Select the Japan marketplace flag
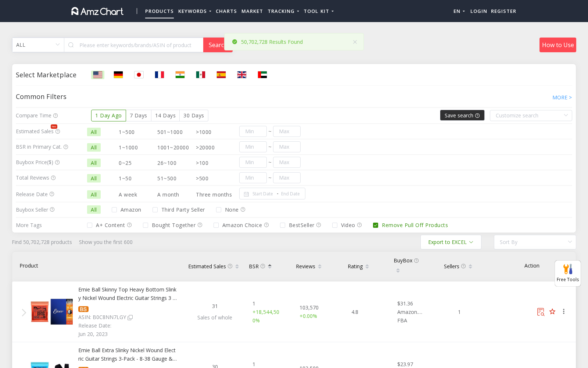 (x=139, y=75)
